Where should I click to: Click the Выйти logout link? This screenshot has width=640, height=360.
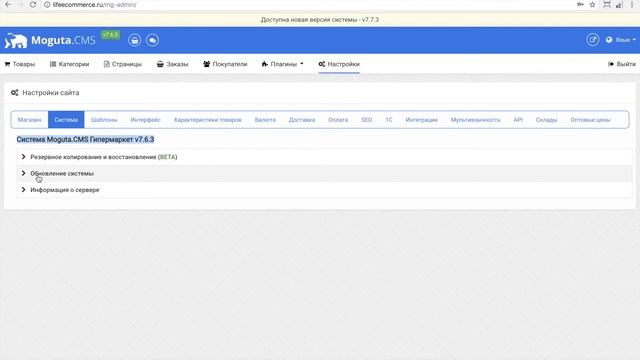tap(622, 64)
